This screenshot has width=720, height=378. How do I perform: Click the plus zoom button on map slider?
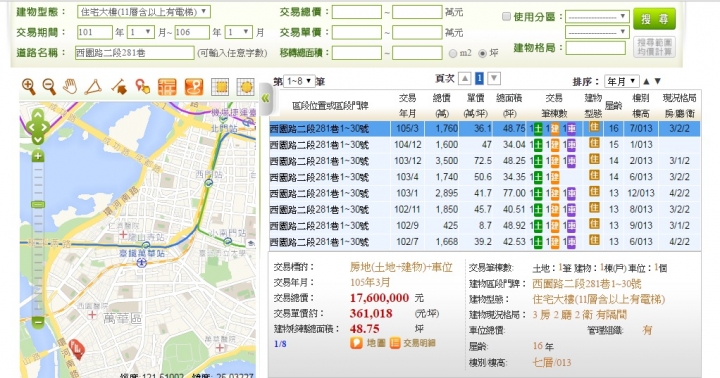pyautogui.click(x=38, y=156)
